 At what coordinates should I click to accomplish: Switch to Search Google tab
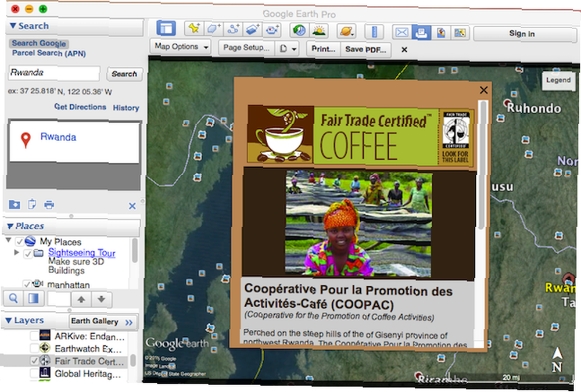click(x=39, y=44)
